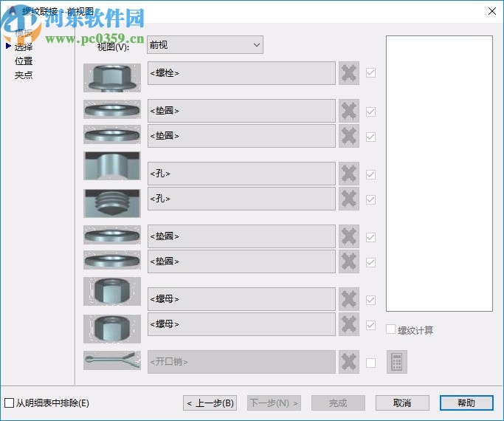Image resolution: width=504 pixels, height=421 pixels.
Task: Click the 完成 button
Action: pos(338,403)
